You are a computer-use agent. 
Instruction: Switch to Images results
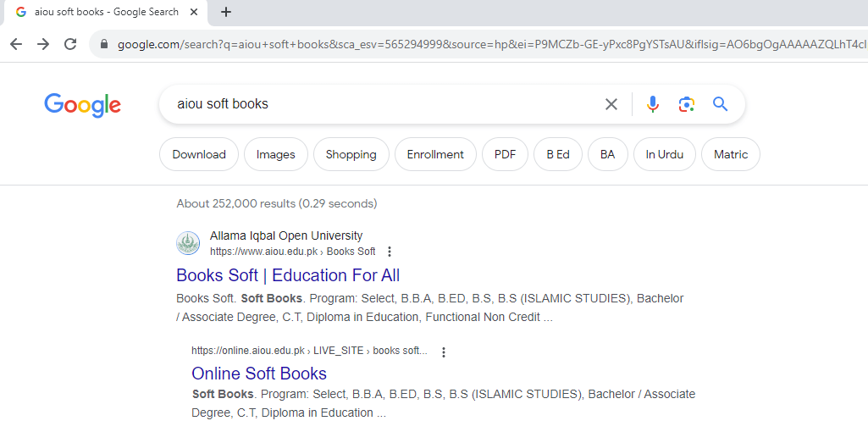[x=276, y=154]
